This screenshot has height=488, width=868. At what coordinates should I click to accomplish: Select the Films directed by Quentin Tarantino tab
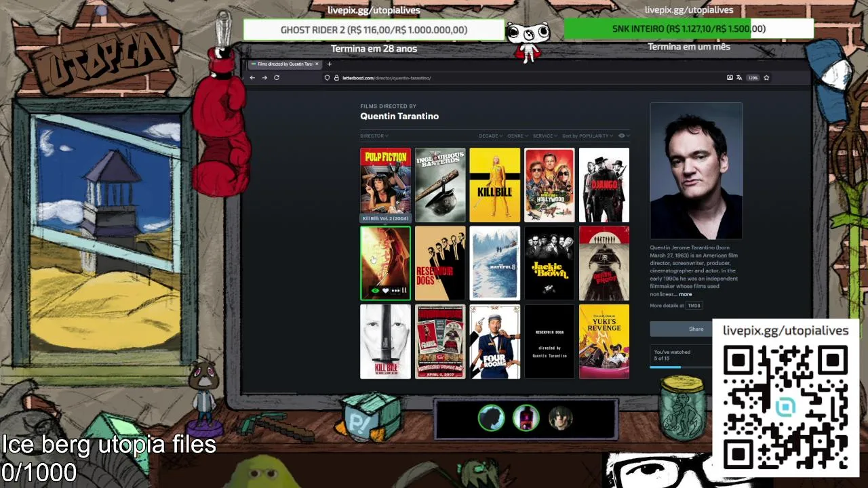[284, 64]
